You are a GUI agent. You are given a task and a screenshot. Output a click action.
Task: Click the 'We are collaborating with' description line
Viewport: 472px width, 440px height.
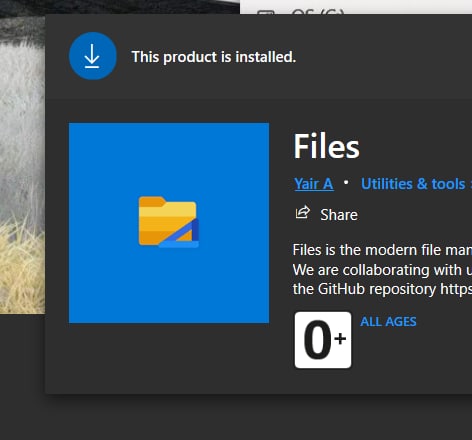point(382,270)
